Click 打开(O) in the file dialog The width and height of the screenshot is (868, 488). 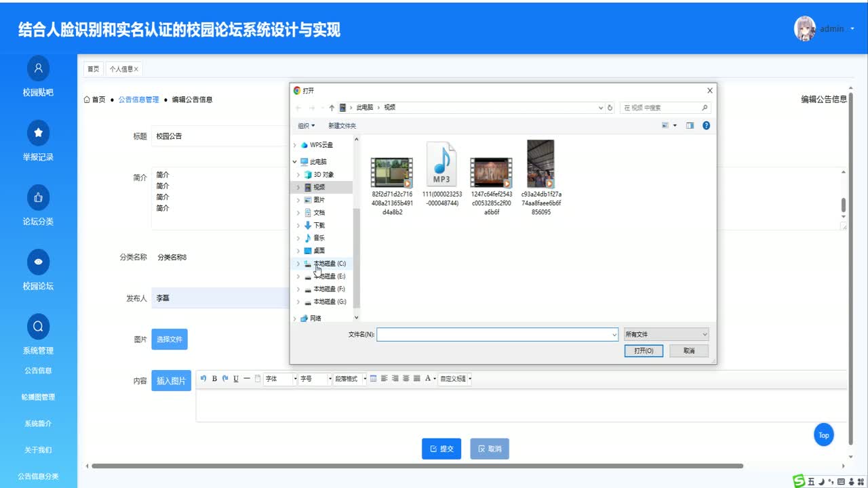click(644, 351)
